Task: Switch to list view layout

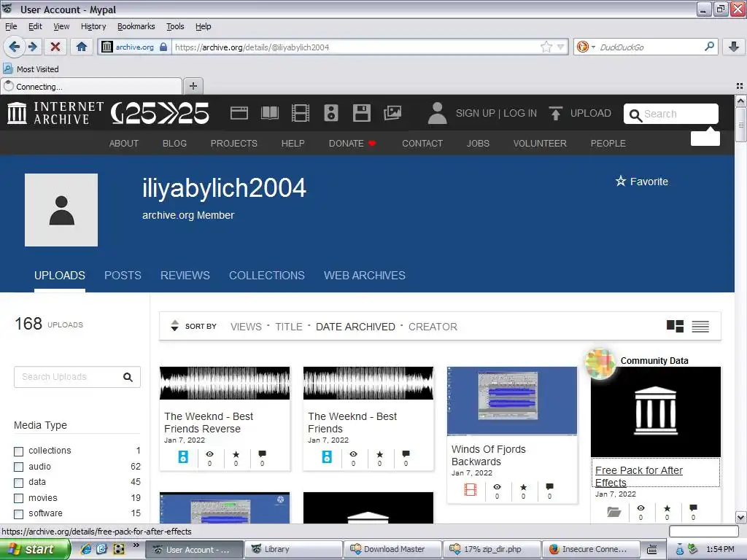Action: tap(700, 326)
